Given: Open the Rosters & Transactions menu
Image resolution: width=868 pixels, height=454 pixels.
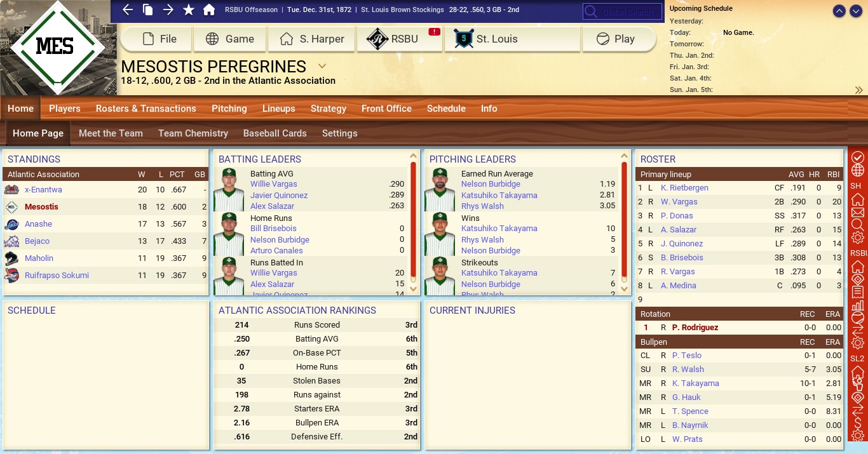Looking at the screenshot, I should (x=146, y=109).
